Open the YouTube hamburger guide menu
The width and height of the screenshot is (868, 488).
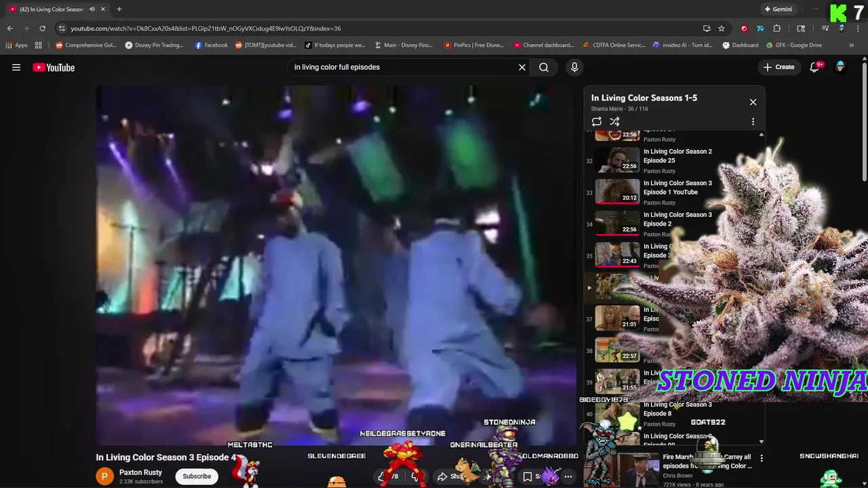[16, 67]
